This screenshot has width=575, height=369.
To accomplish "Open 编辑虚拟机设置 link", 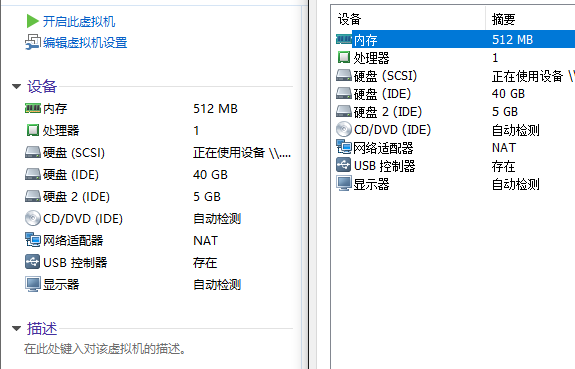I will click(85, 43).
